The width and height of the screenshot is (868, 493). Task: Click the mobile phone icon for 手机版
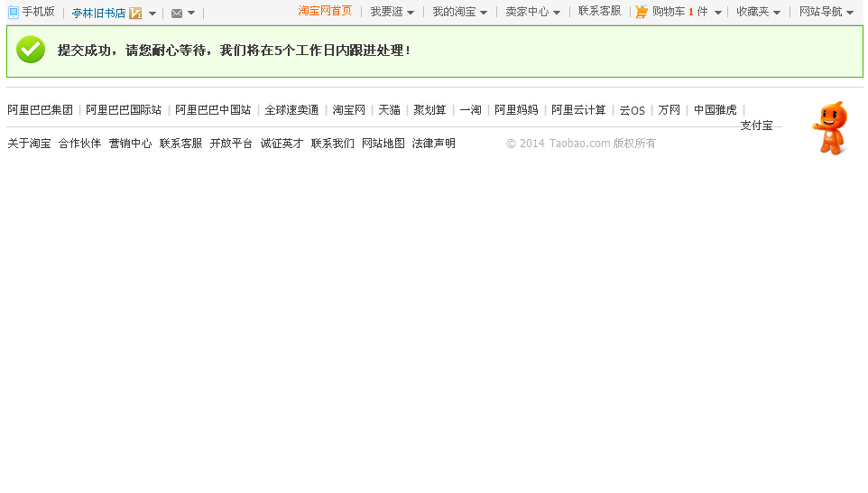[14, 13]
